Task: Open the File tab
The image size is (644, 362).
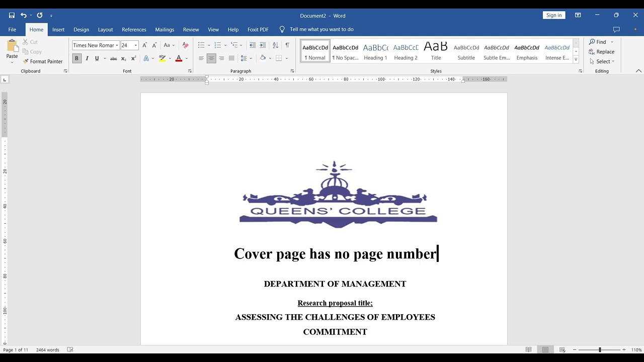Action: click(x=12, y=30)
